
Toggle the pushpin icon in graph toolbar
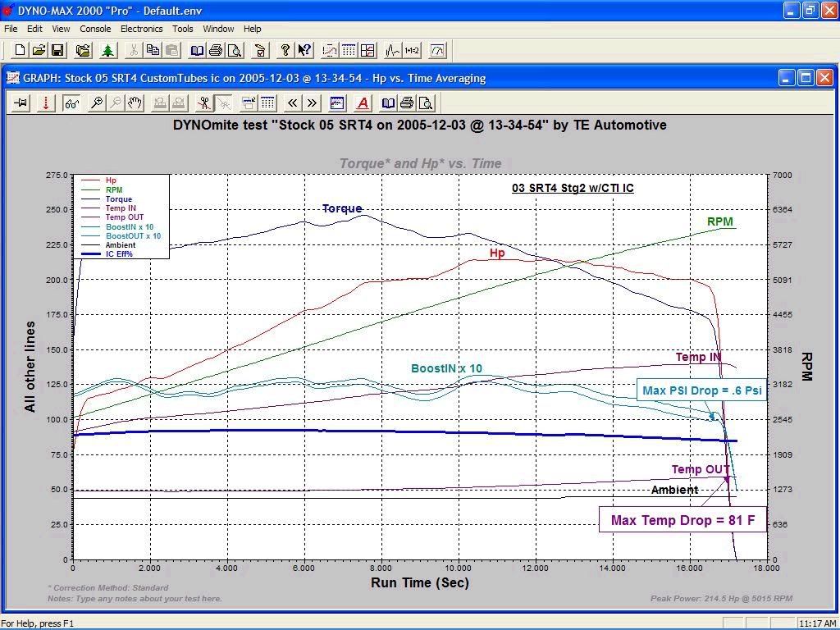[21, 103]
